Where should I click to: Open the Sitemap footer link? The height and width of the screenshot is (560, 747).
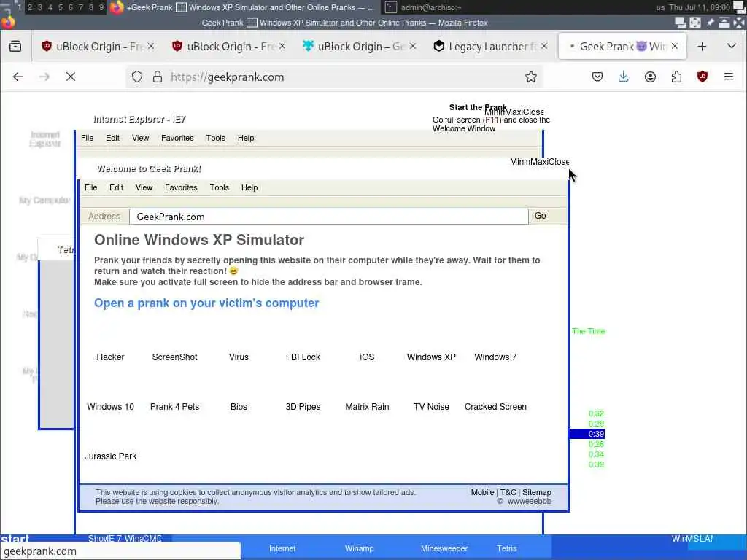536,492
